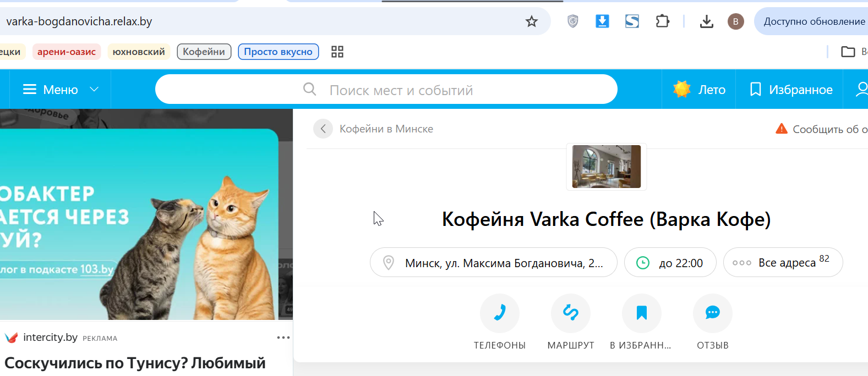
Task: Click the search magnifier icon
Action: pos(310,89)
